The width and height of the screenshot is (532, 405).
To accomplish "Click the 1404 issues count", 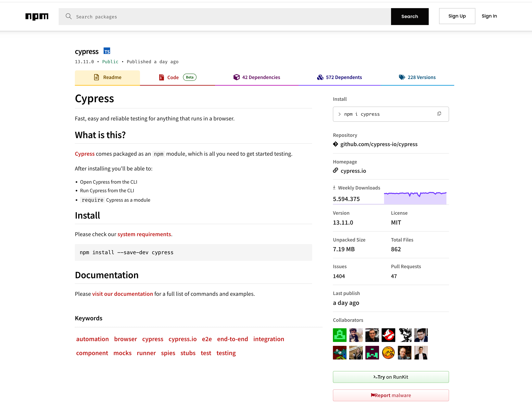I will (x=339, y=276).
